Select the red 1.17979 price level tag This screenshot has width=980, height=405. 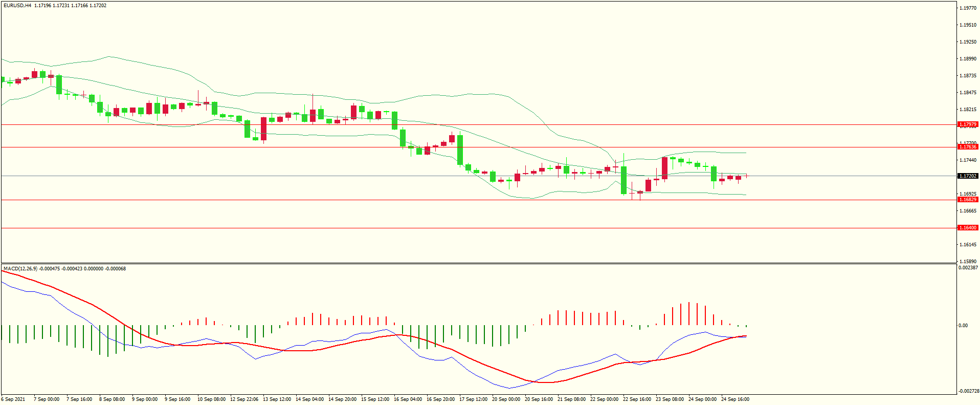tap(968, 124)
